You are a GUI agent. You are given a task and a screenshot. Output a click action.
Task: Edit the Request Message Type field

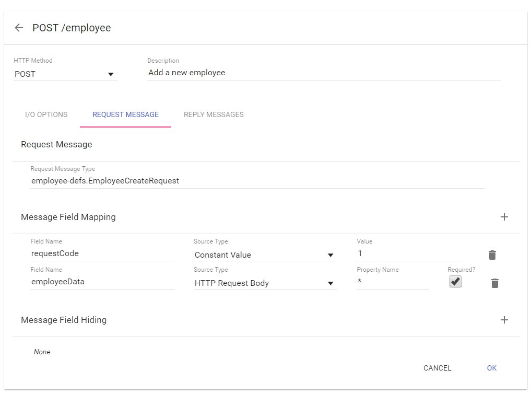pyautogui.click(x=257, y=181)
